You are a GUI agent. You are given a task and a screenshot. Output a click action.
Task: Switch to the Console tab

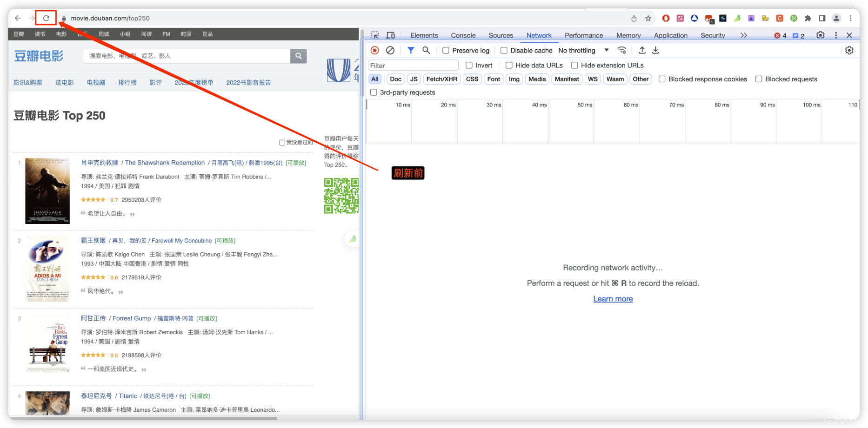click(463, 35)
